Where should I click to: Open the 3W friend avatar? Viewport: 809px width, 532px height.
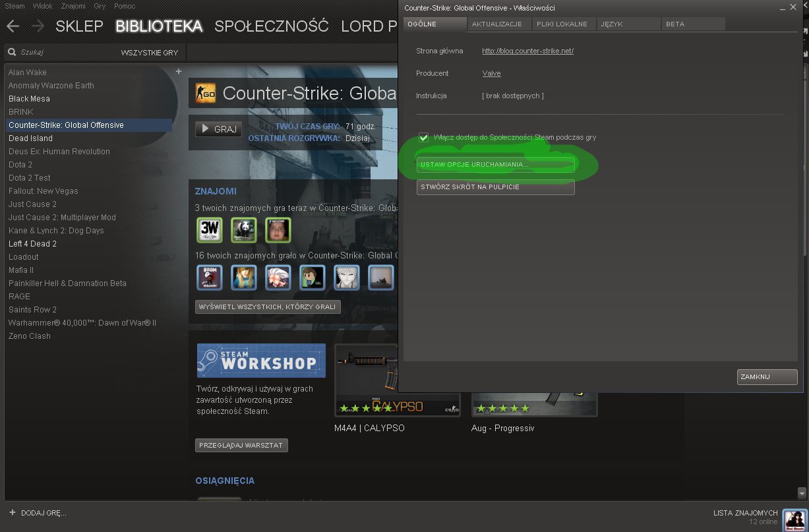point(209,230)
